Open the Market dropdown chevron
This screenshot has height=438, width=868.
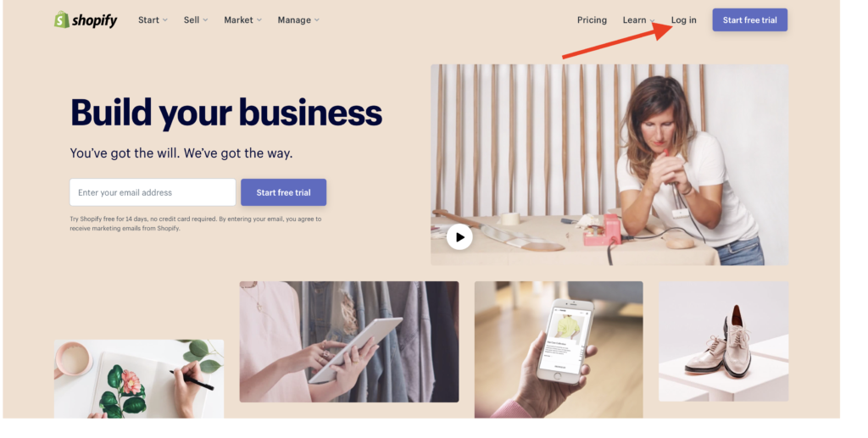(x=259, y=20)
